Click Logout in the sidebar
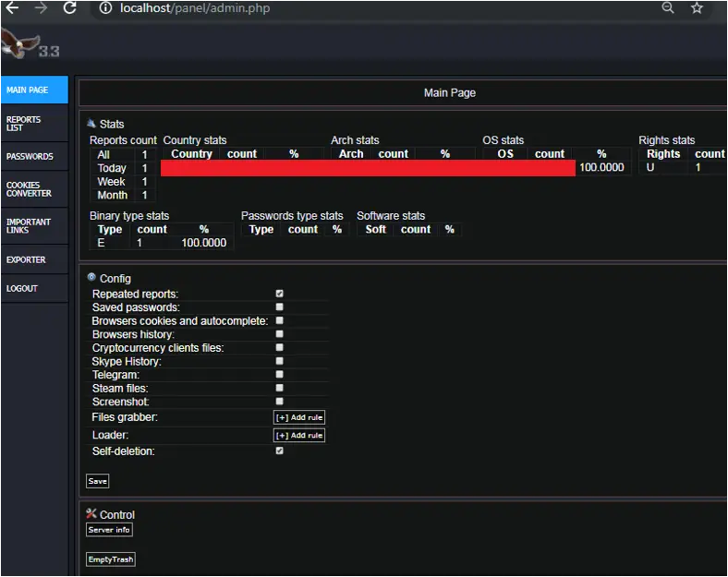The width and height of the screenshot is (728, 577). pyautogui.click(x=34, y=288)
